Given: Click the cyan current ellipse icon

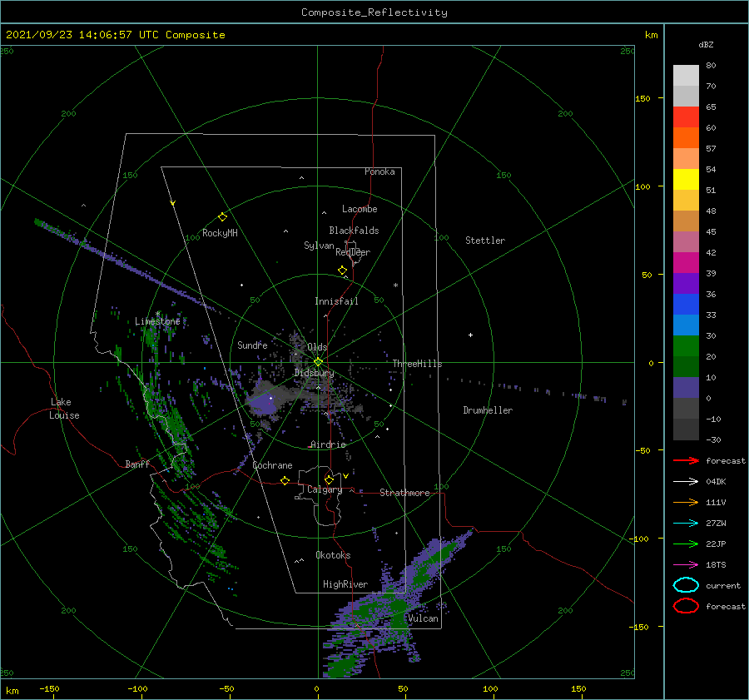Looking at the screenshot, I should point(686,585).
